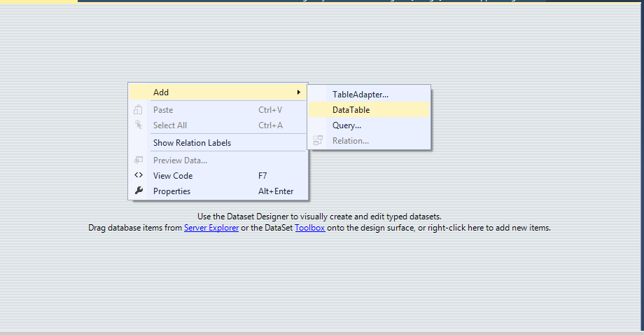Expand the Add submenu arrow
Image resolution: width=644 pixels, height=335 pixels.
point(299,93)
